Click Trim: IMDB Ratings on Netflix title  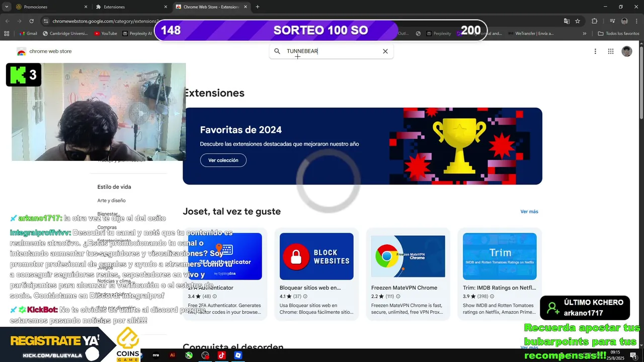point(500,288)
